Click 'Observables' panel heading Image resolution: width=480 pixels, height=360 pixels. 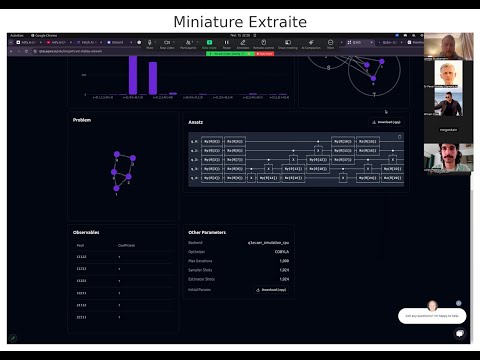click(x=86, y=232)
